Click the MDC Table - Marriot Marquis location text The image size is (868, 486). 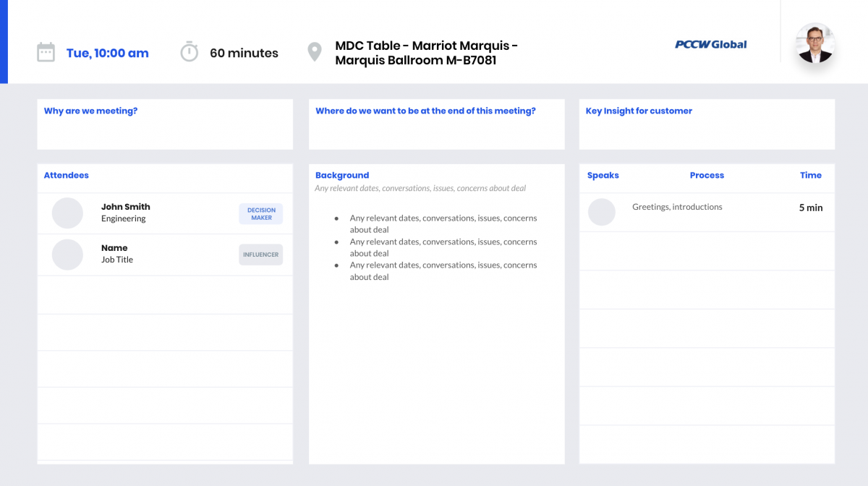pyautogui.click(x=426, y=53)
